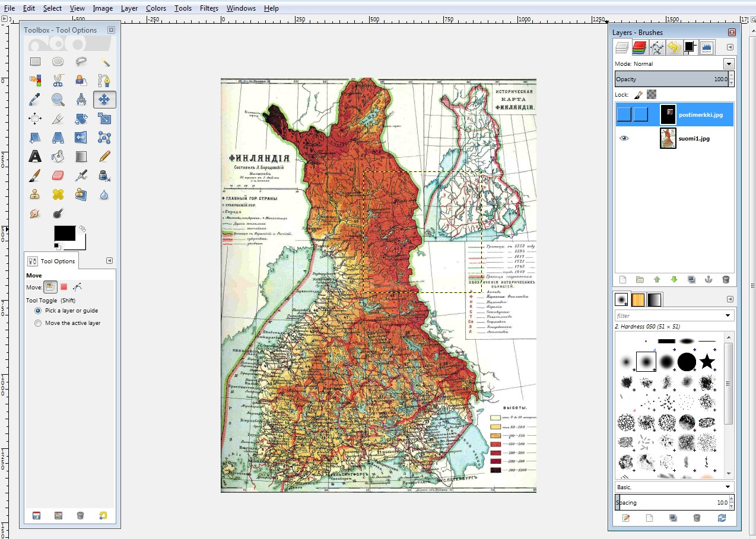Choose the Alignment tool
The image size is (756, 539).
(x=35, y=119)
